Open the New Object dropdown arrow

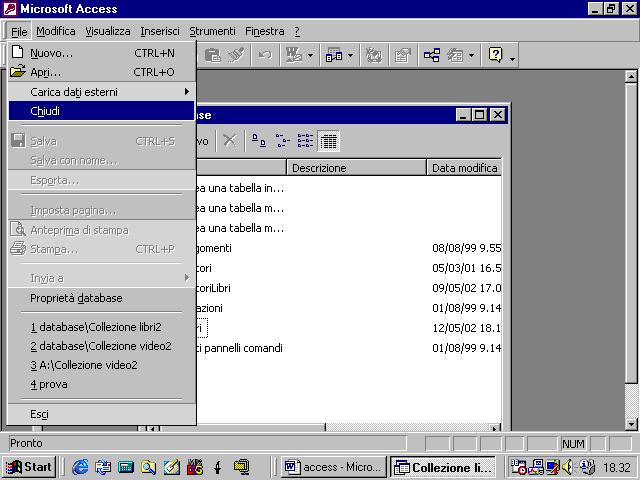click(x=471, y=55)
